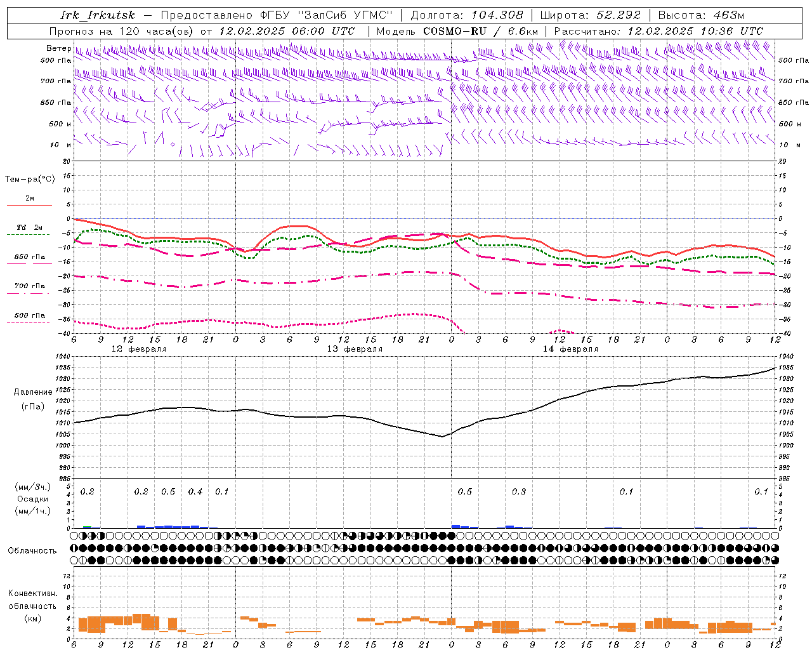Click the "Давление" pressure panel label
This screenshot has width=812, height=650.
(x=33, y=392)
